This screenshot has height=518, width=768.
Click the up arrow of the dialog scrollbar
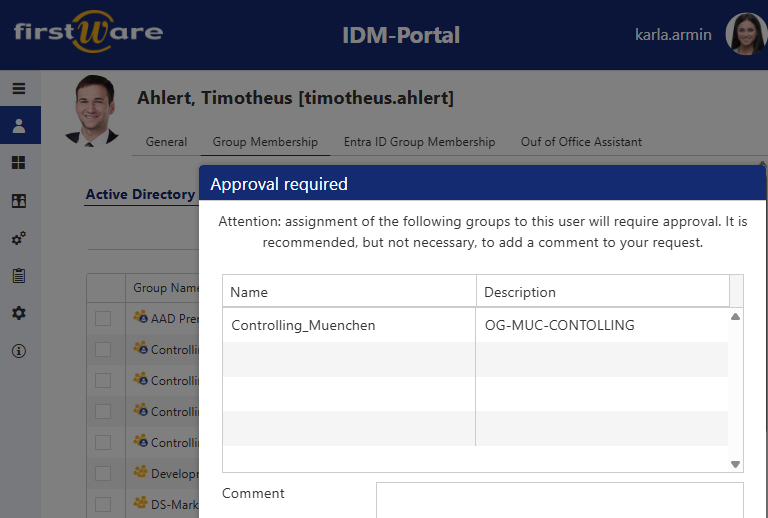pyautogui.click(x=735, y=317)
